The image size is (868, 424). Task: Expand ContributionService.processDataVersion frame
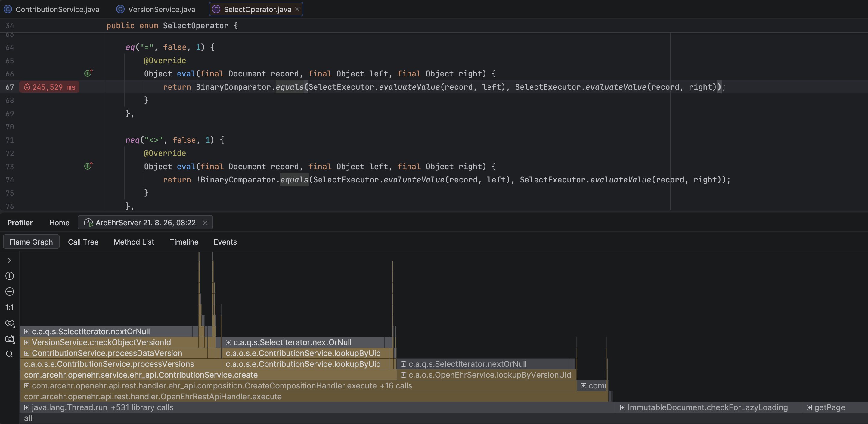26,353
